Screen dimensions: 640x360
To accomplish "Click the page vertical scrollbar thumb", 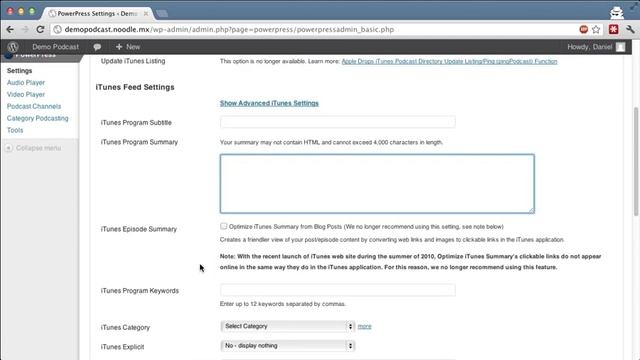I will click(x=636, y=161).
